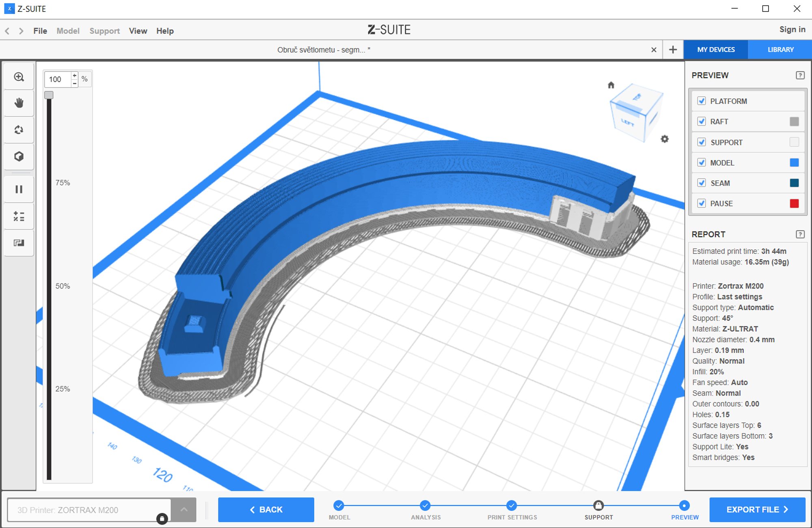Insert a pause with the pause tool

[x=19, y=189]
